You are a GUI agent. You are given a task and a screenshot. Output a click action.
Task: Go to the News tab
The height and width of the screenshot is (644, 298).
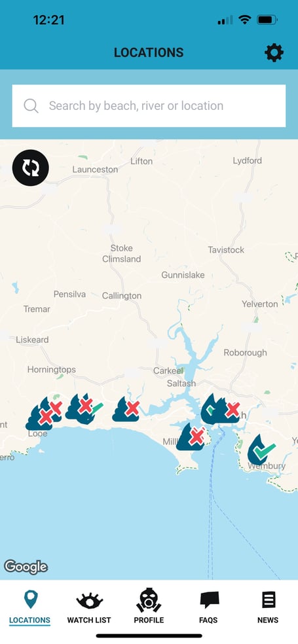coord(268,607)
